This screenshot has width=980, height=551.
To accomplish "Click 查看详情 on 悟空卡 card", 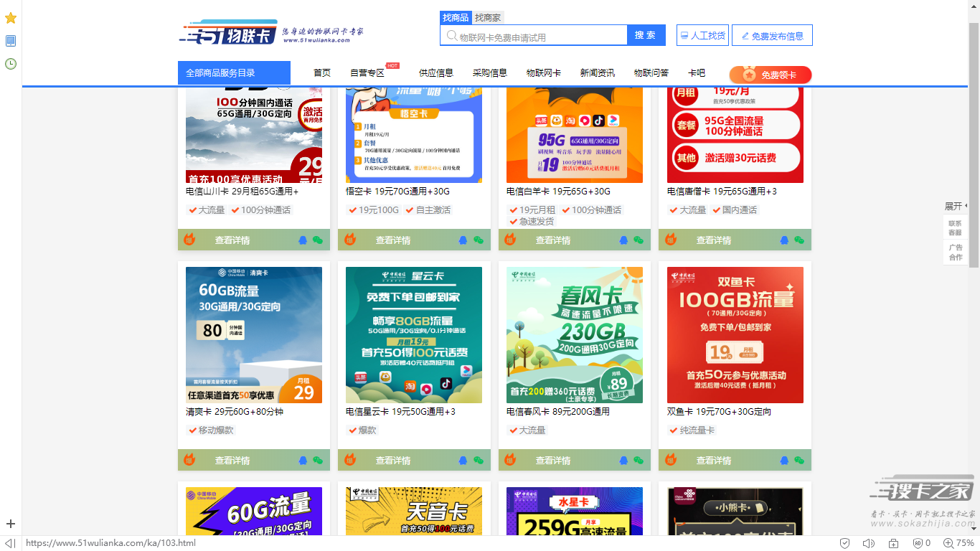I will [393, 240].
